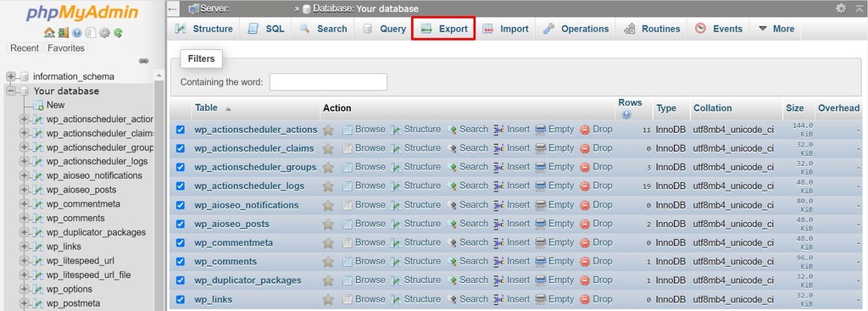The width and height of the screenshot is (868, 311).
Task: Uncheck the wp_actionscheduler_actions table checkbox
Action: tap(180, 130)
